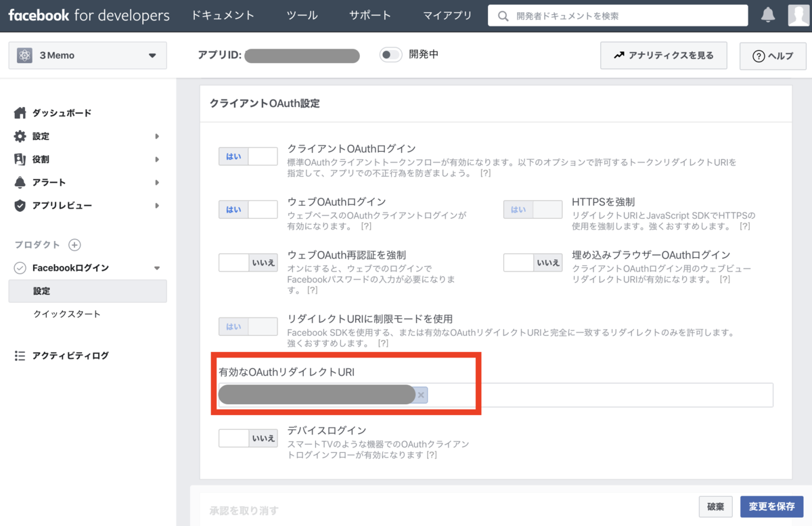Toggle the 開発中 app status switch
The image size is (812, 526).
[391, 55]
